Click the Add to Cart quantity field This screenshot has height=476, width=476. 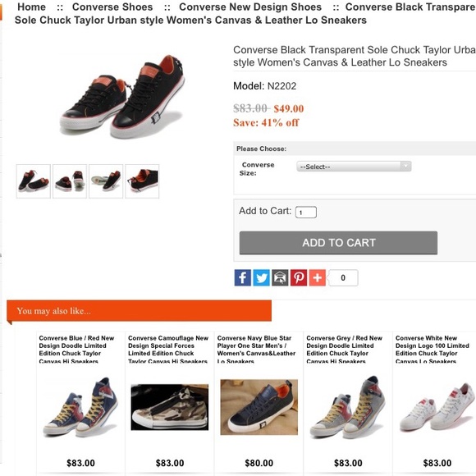pyautogui.click(x=305, y=213)
